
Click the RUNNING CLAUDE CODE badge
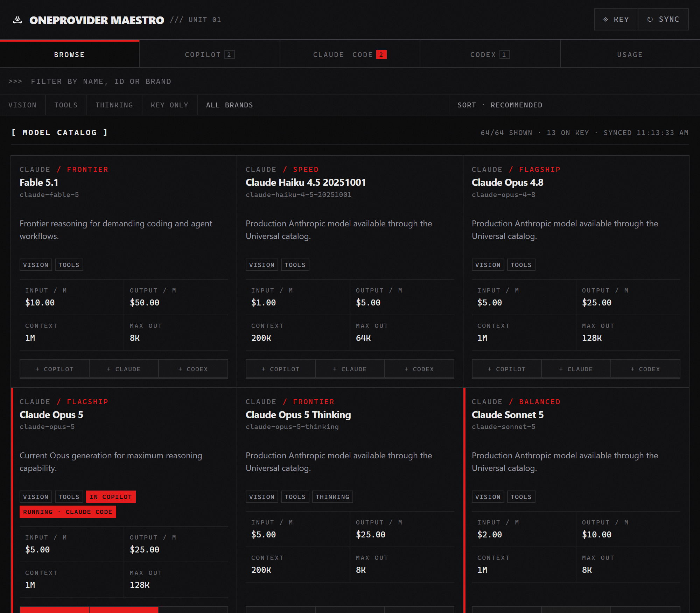(x=68, y=512)
